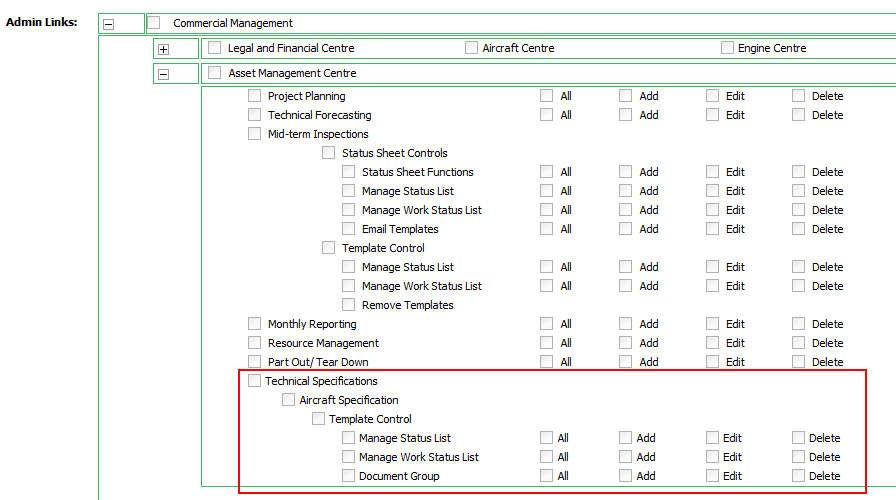The image size is (896, 500).
Task: Check the Commercial Management checkbox
Action: pos(154,23)
